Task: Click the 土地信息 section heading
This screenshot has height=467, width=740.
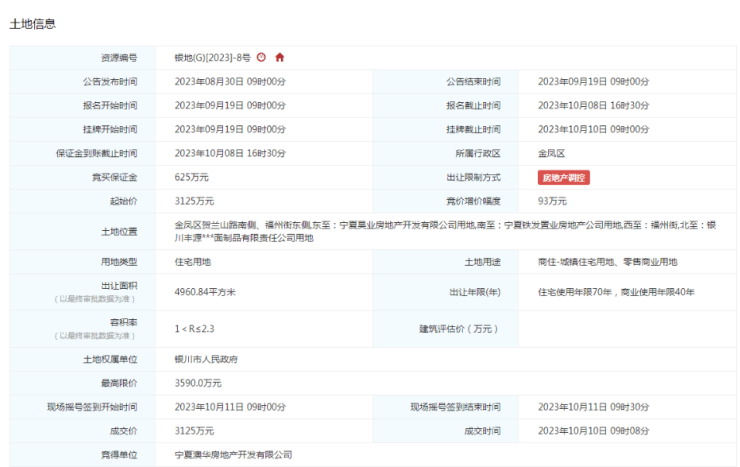Action: [33, 23]
